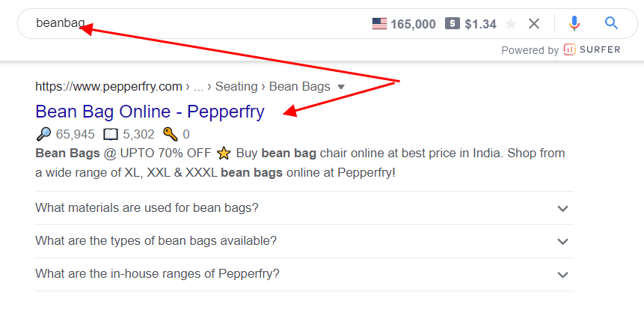The image size is (644, 310).
Task: Start voice search with microphone icon
Action: (574, 24)
